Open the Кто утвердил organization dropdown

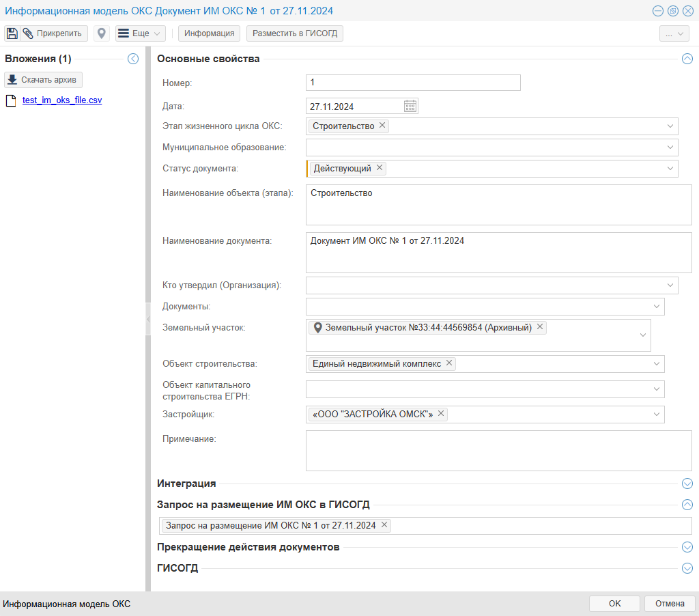(x=670, y=285)
